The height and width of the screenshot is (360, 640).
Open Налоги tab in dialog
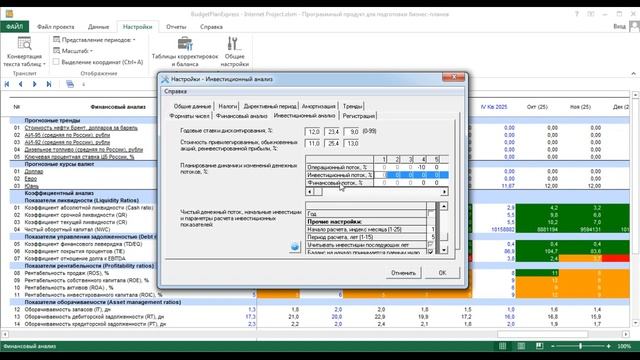227,106
